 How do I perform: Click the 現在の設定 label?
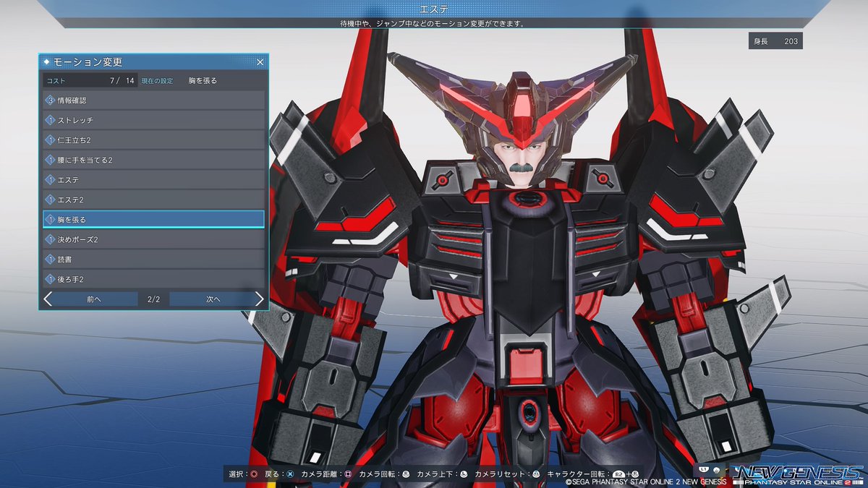pyautogui.click(x=157, y=81)
